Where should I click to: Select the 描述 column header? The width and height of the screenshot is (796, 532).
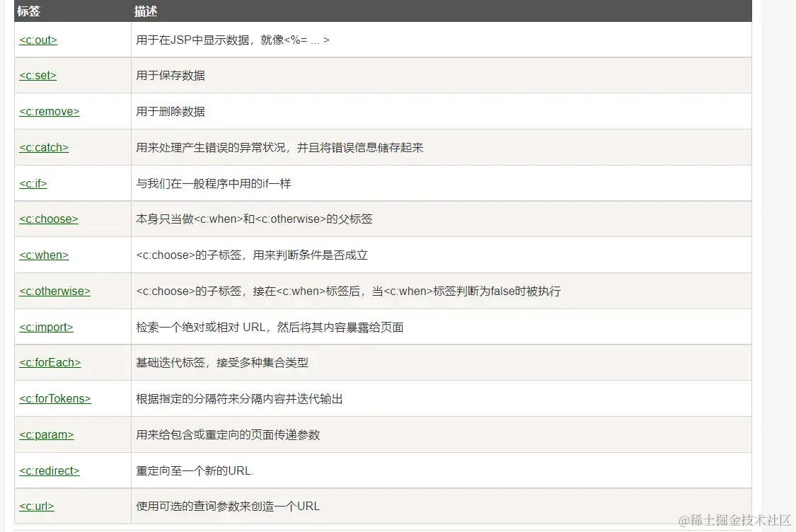coord(146,11)
